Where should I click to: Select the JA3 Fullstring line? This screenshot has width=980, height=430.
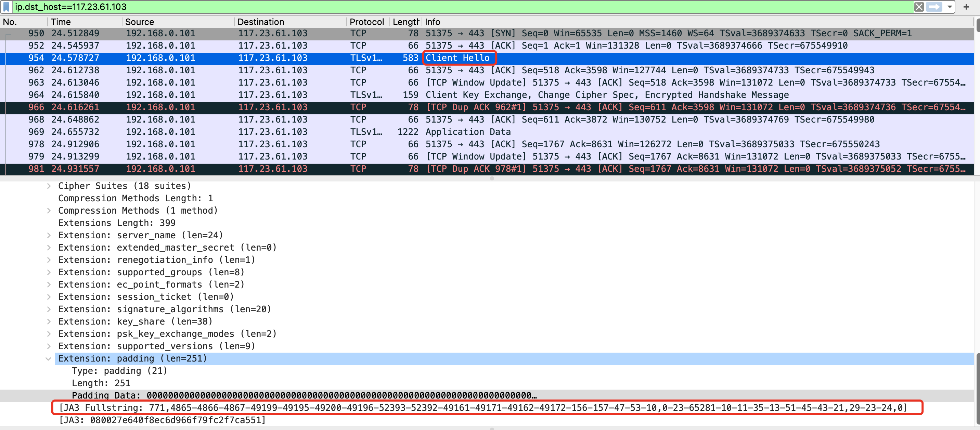(482, 408)
